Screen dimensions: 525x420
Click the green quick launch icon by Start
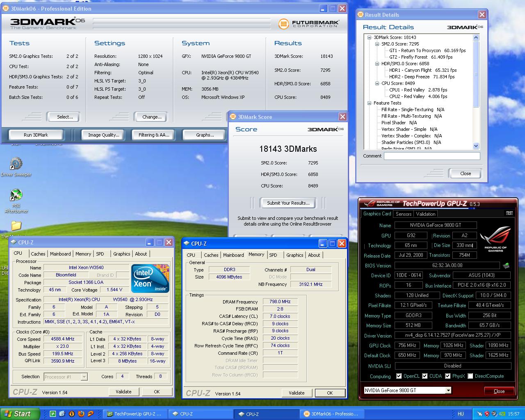[52, 414]
